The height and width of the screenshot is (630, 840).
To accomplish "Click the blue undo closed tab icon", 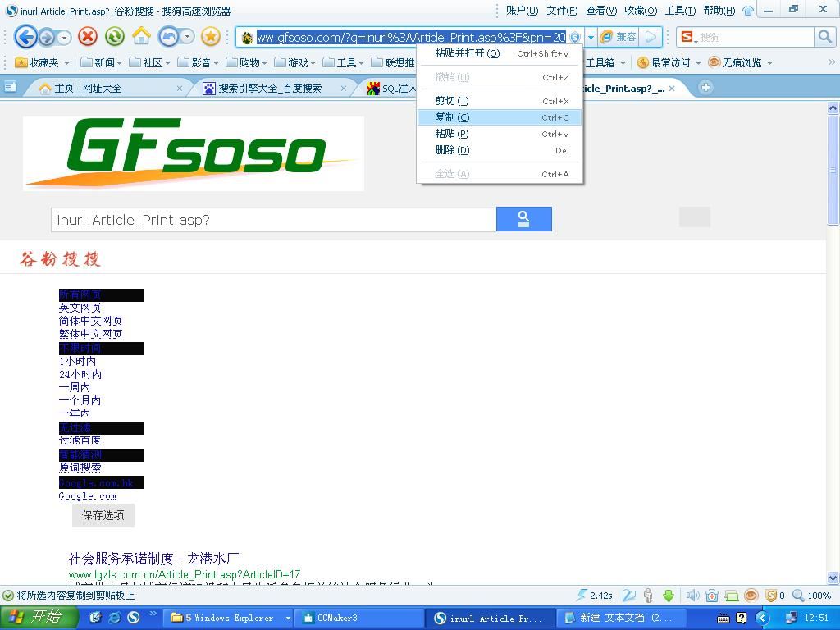I will tap(169, 37).
